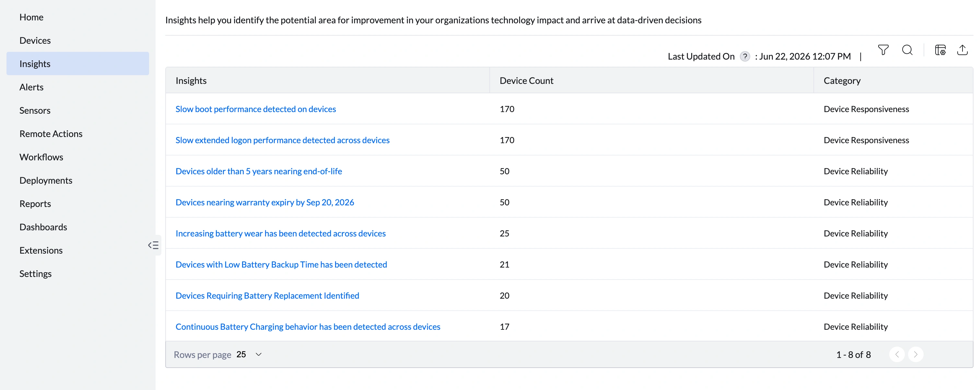Image resolution: width=980 pixels, height=390 pixels.
Task: Open the Rows per page dropdown
Action: click(x=249, y=354)
